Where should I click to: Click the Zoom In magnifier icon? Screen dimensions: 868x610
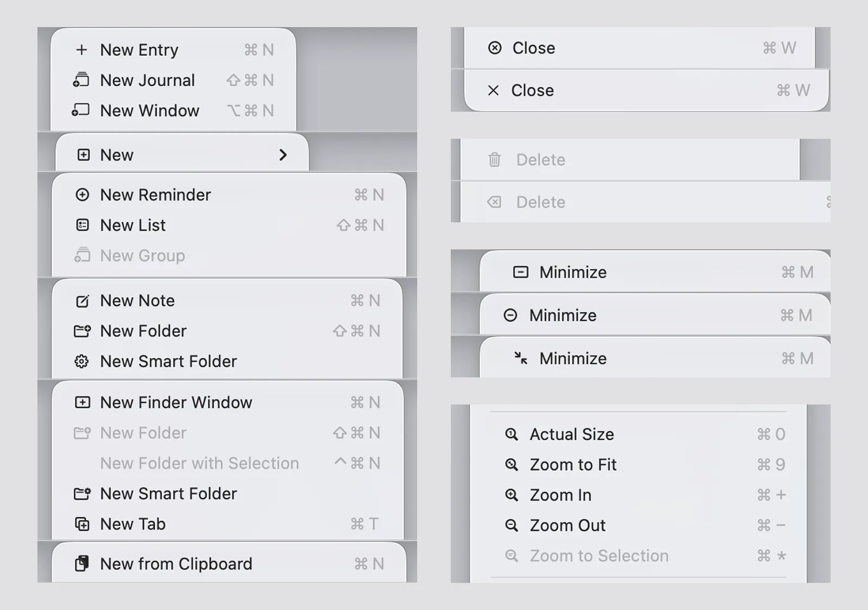(x=511, y=495)
